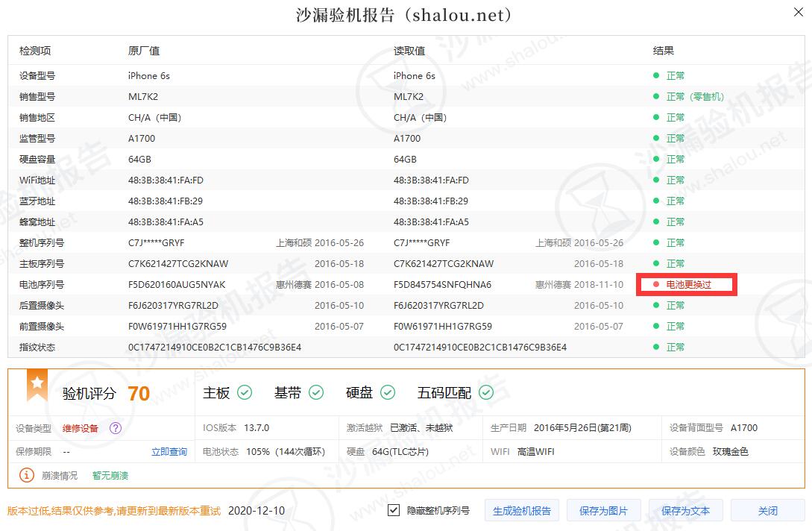
Task: Click the version-too-low orange warning text
Action: coord(114,511)
